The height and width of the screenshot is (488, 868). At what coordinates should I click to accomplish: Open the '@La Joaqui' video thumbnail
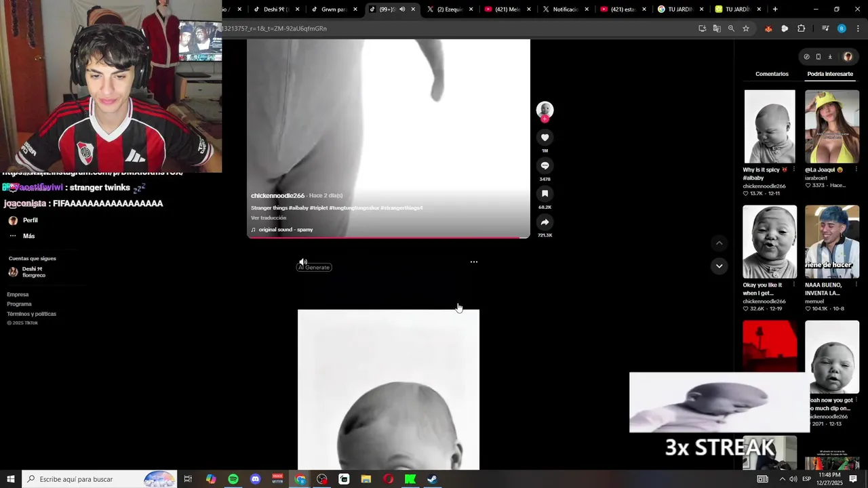coord(832,127)
